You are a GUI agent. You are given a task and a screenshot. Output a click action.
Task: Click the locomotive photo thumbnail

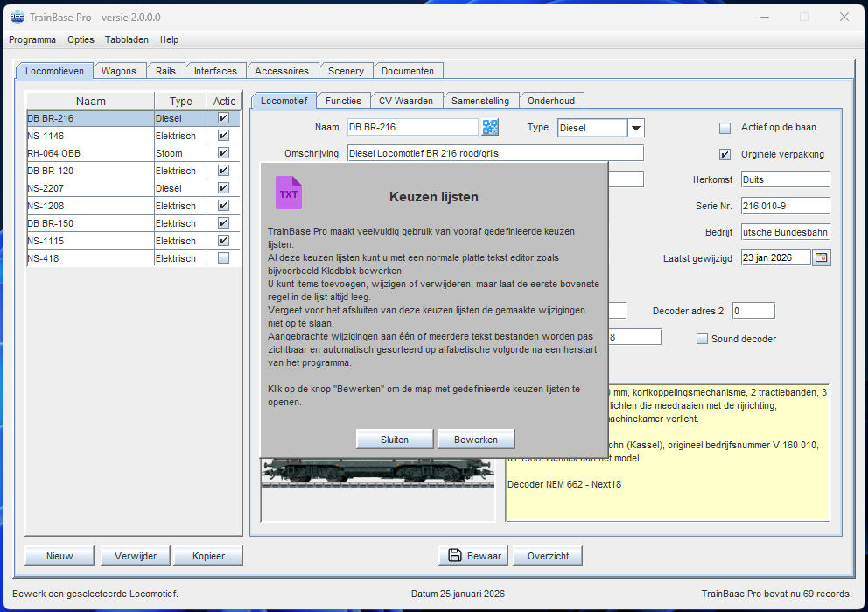click(x=377, y=472)
